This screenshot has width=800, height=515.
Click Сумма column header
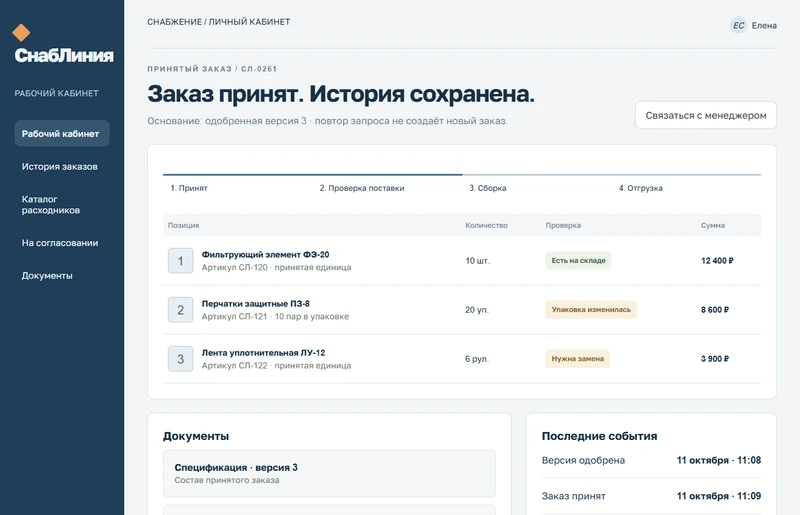click(x=713, y=225)
